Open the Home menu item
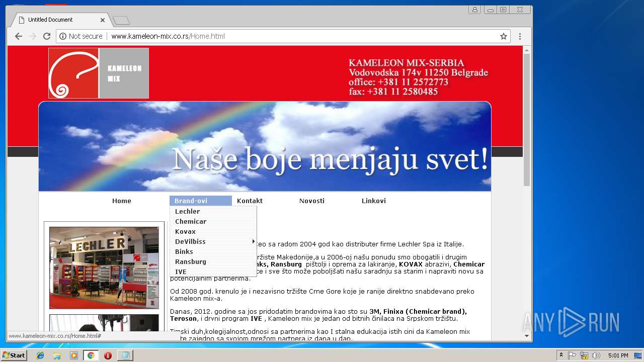Viewport: 644px width, 362px height. (x=122, y=201)
